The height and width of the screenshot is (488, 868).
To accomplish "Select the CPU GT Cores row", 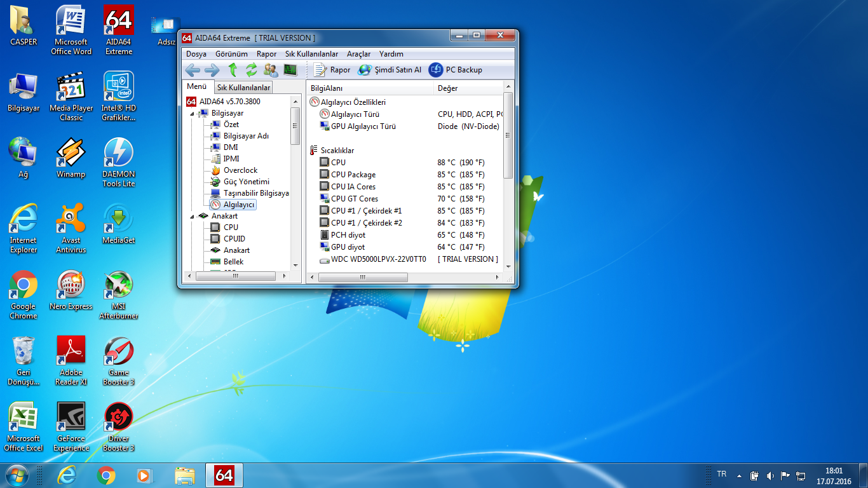I will (x=405, y=199).
